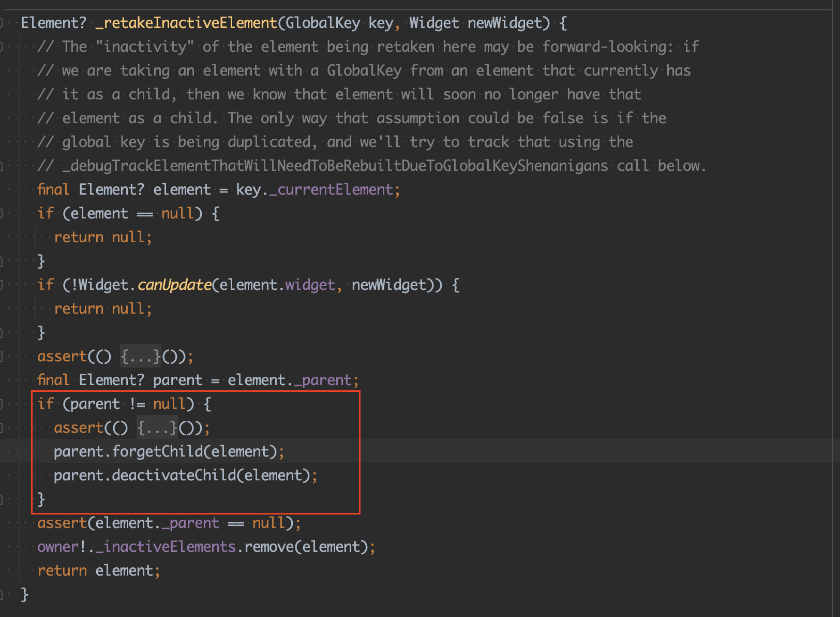Click the _retakeInactiveElement method name
The image size is (840, 617).
tap(186, 23)
